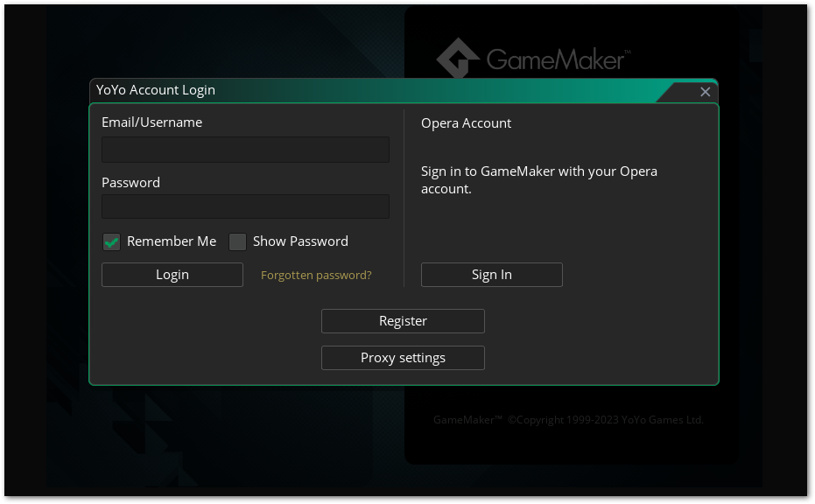Click the GameMaker logo icon

[458, 59]
